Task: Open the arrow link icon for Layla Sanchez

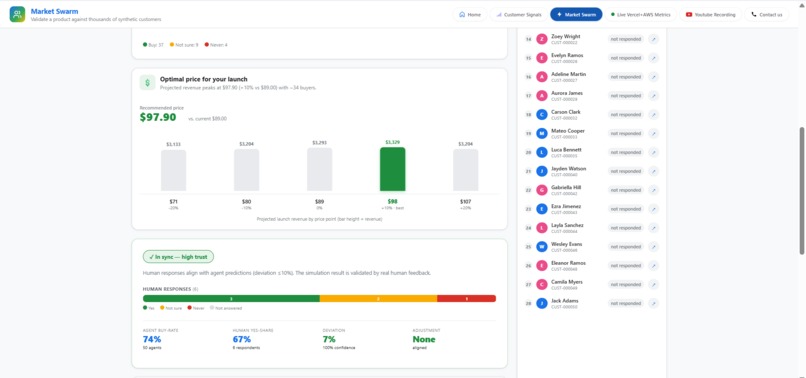Action: pos(653,228)
